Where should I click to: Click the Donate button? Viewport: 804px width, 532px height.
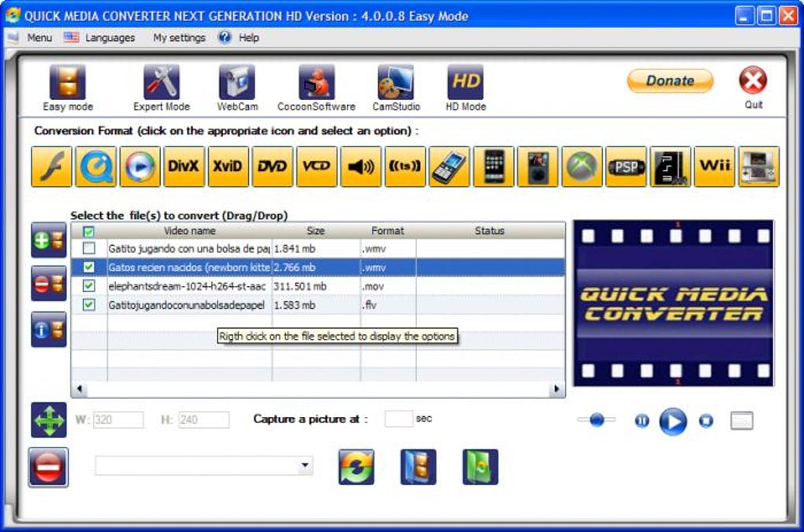(x=670, y=81)
